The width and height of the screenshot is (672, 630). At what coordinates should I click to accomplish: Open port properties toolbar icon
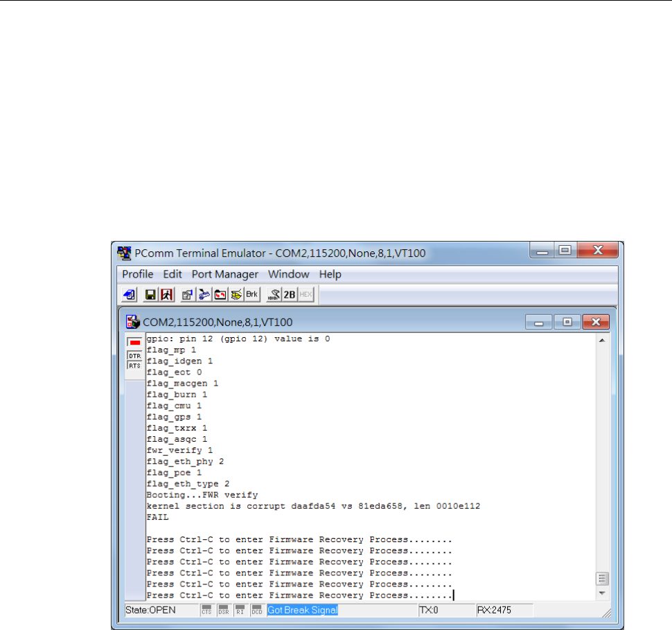(x=187, y=295)
